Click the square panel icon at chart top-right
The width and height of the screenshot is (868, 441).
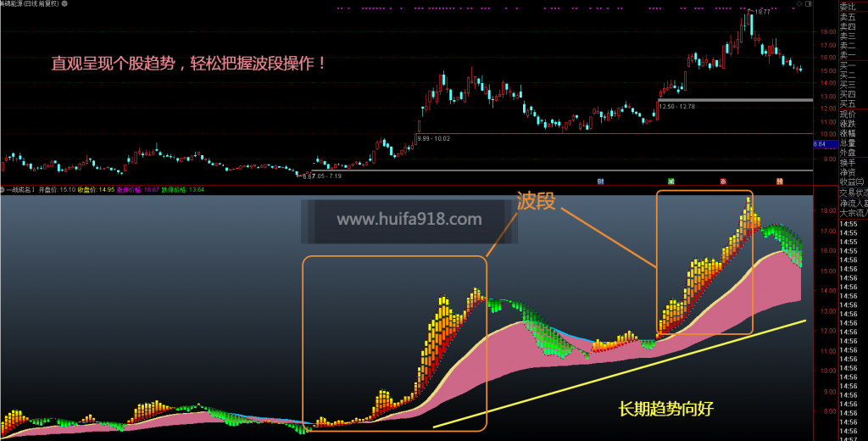tap(807, 4)
